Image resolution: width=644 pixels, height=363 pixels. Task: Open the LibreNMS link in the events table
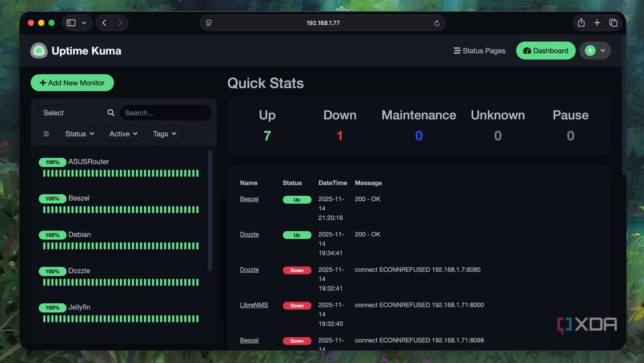pos(254,305)
